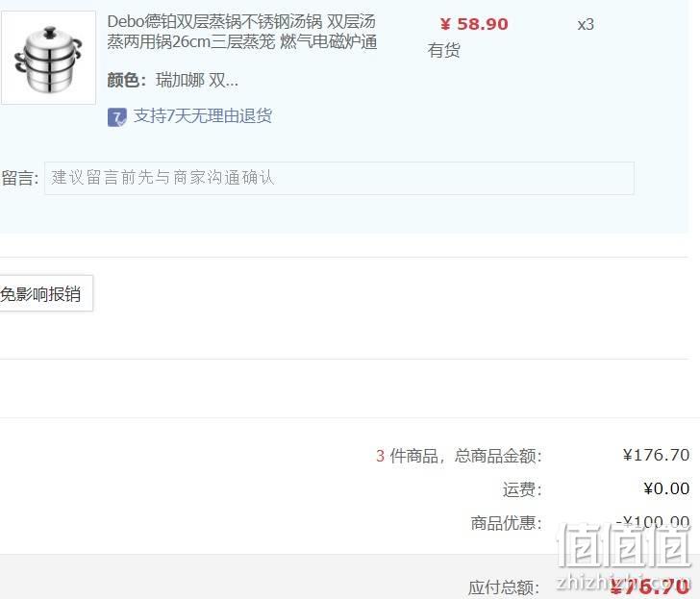Click the x3 quantity label
The height and width of the screenshot is (599, 700).
click(x=586, y=24)
